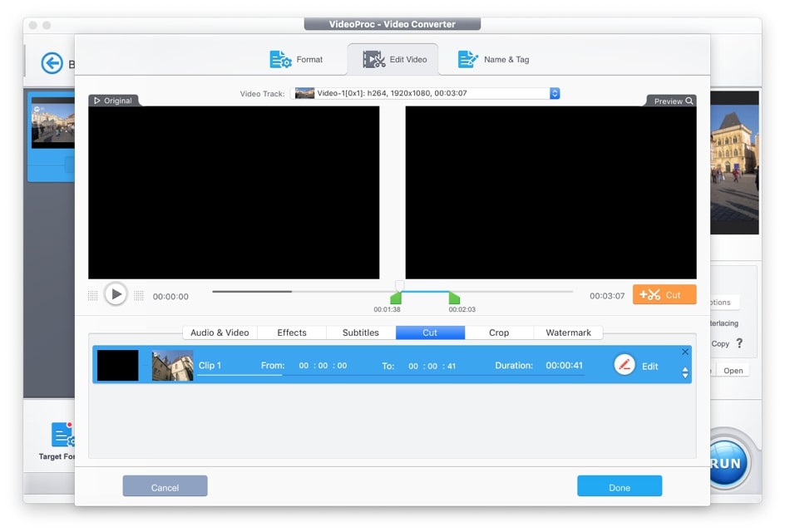Click the RUN button in main window
The image size is (785, 532).
pyautogui.click(x=729, y=463)
